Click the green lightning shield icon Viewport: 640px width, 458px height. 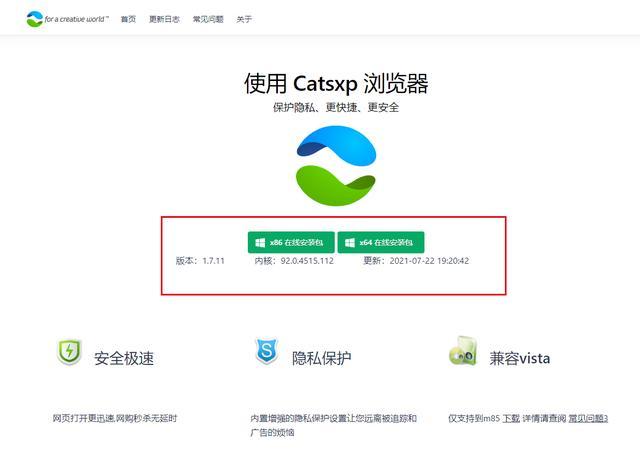[69, 351]
